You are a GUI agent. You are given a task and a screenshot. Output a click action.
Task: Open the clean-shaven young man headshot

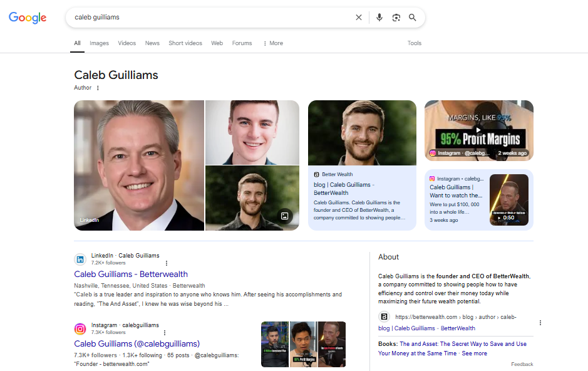[252, 132]
